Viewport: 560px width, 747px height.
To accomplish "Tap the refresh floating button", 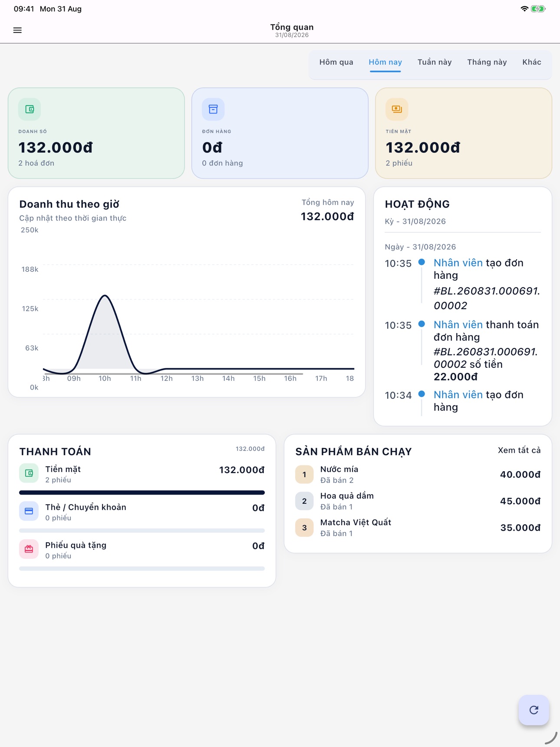I will click(534, 710).
